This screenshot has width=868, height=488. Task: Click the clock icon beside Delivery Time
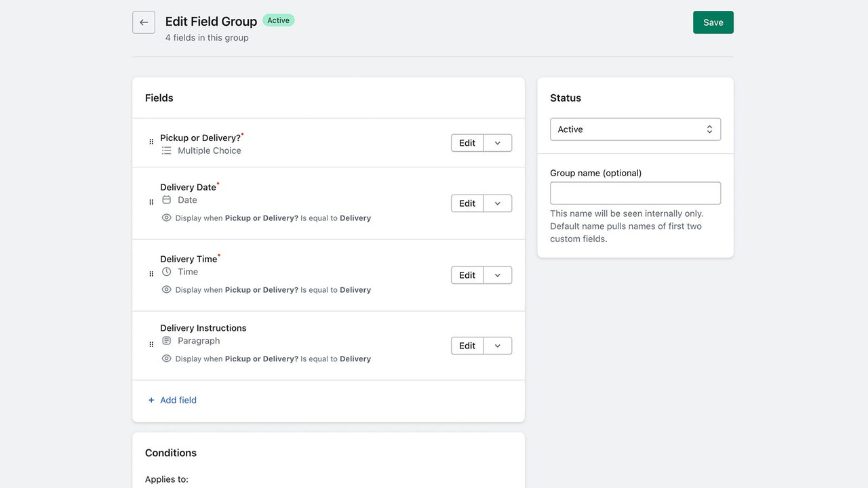click(x=166, y=271)
